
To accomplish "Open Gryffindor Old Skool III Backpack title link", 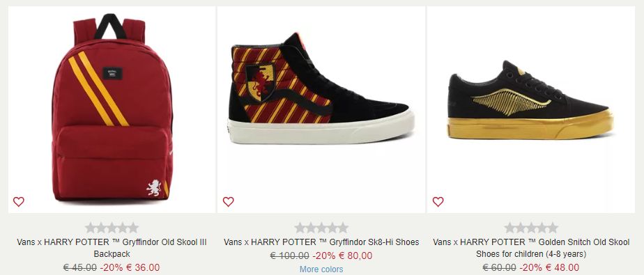I will (x=112, y=248).
